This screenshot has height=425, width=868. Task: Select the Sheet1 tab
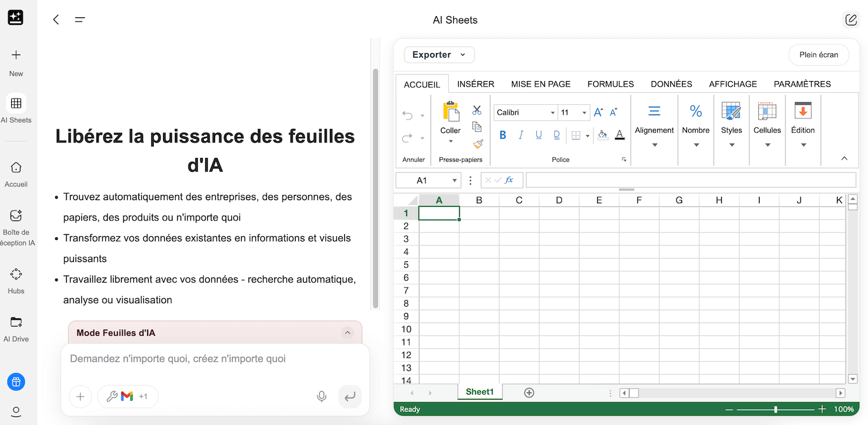coord(480,392)
